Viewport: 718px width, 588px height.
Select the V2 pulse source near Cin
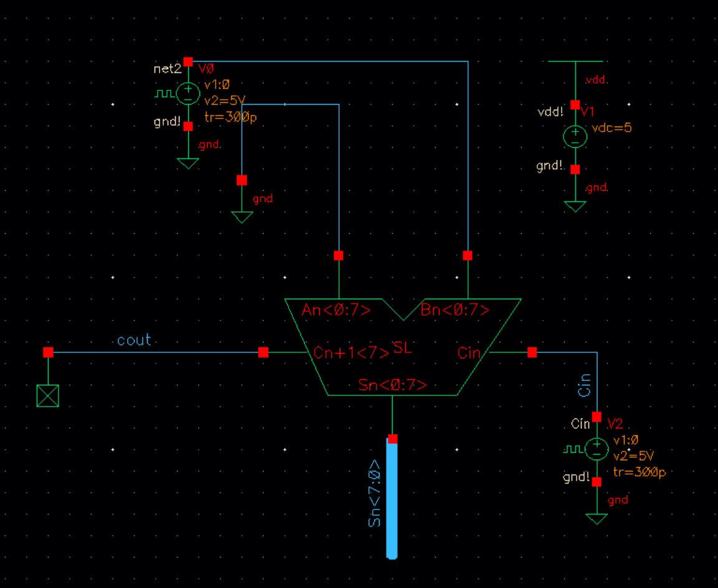[596, 448]
